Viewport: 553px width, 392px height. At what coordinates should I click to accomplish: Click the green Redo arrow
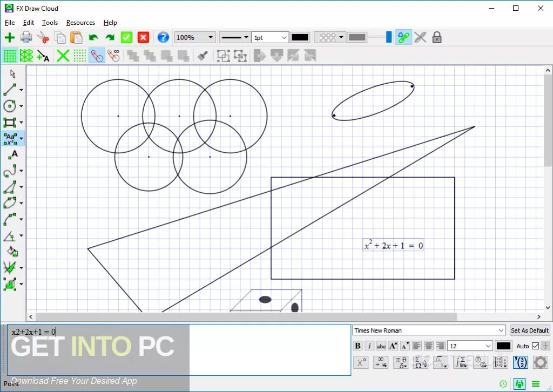[110, 37]
